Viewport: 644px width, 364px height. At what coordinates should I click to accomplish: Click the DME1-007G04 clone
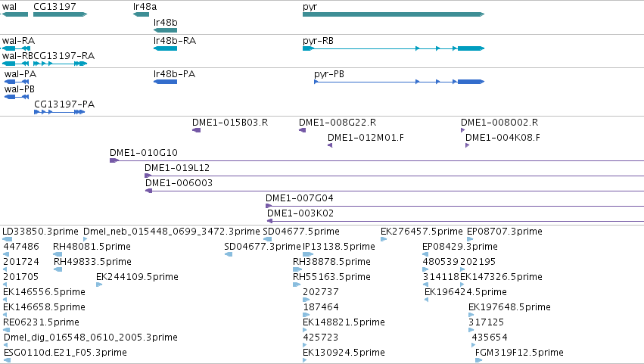point(455,207)
